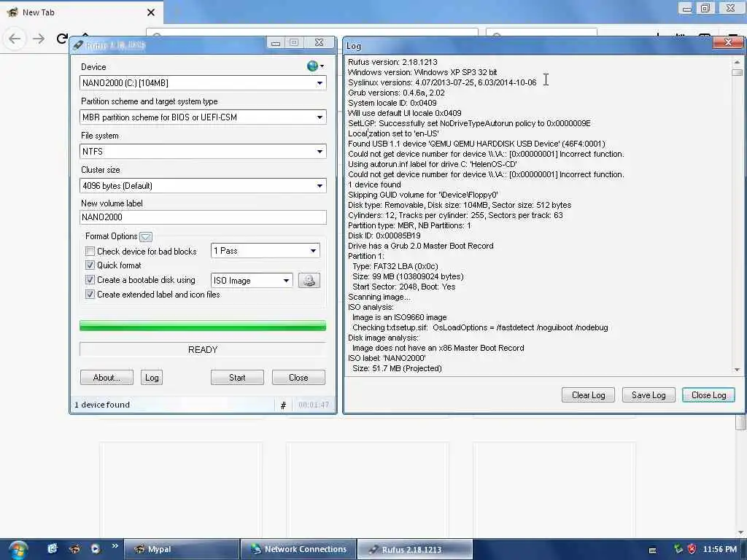Click the Log scrollbar up arrow

point(737,62)
